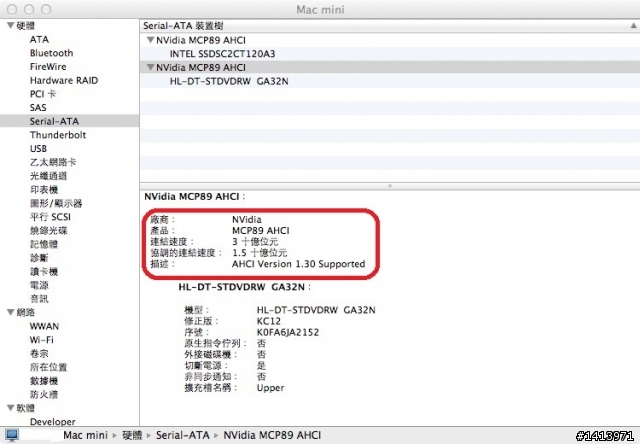Select WWAN under network
Viewport: 640px width, 444px height.
44,326
